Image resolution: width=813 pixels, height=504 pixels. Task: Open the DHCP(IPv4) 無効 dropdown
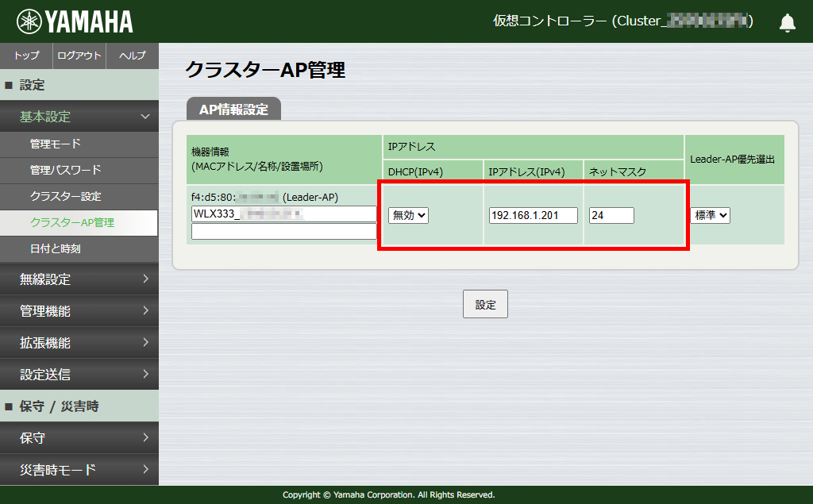point(409,215)
